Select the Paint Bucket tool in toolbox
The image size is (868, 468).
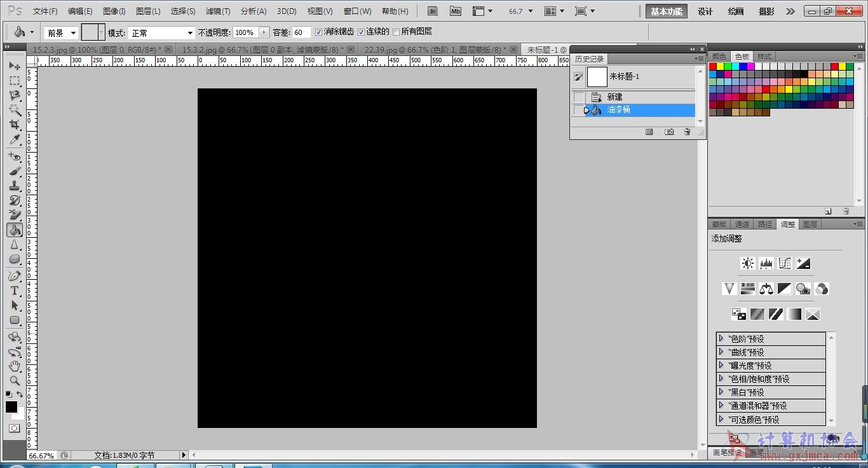tap(15, 230)
